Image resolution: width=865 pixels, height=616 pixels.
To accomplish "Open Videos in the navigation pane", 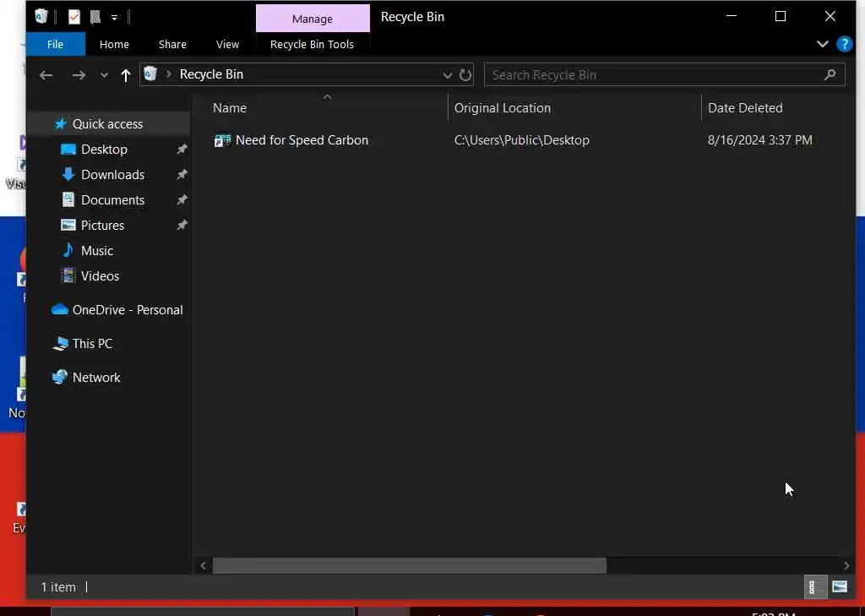I will 100,276.
